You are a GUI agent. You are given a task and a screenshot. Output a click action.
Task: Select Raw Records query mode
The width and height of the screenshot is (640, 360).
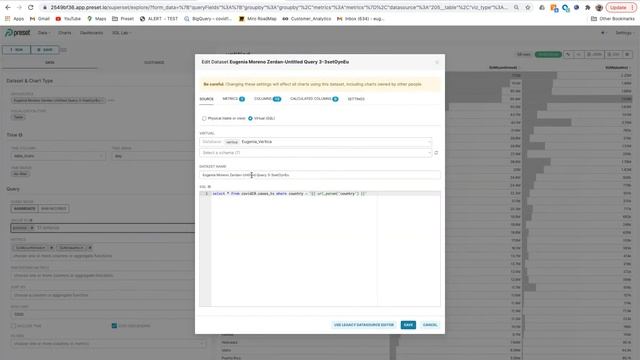pyautogui.click(x=53, y=209)
